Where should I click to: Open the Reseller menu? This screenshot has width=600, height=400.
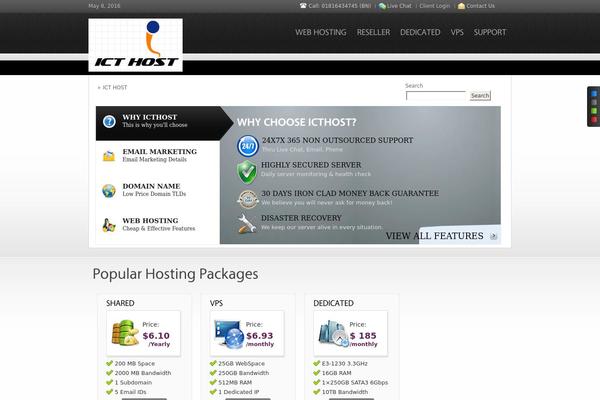click(373, 33)
